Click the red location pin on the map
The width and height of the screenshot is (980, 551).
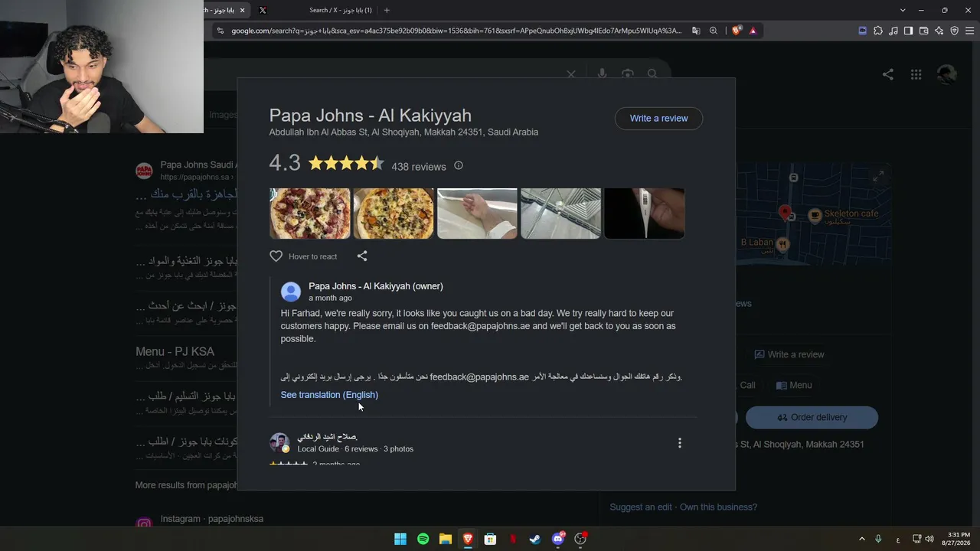coord(784,212)
